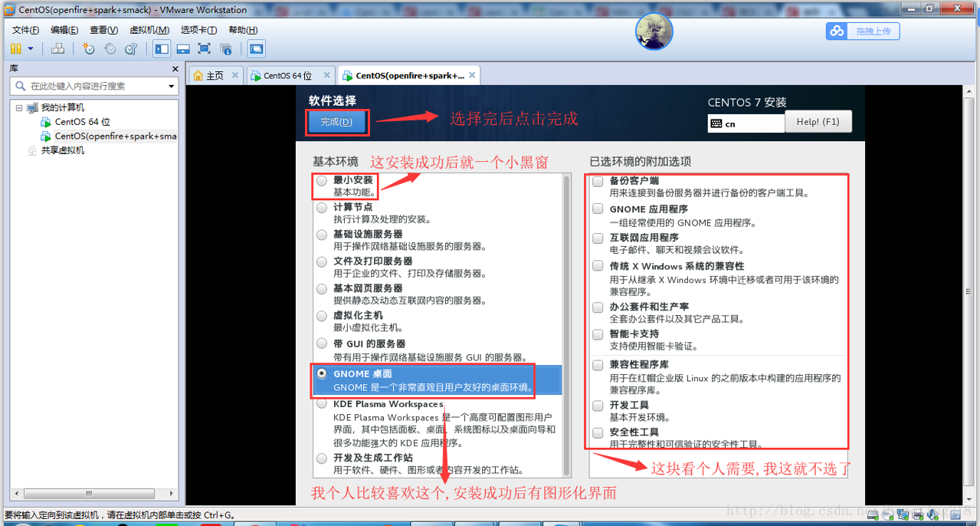
Task: Select the GNOME 桌面 radio button
Action: coord(321,374)
